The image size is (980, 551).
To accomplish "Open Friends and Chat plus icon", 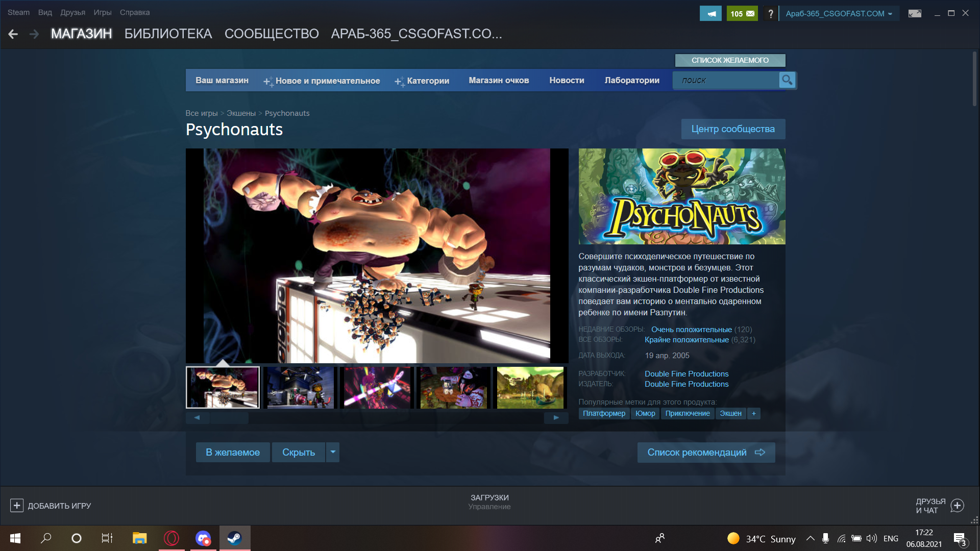I will [x=958, y=506].
